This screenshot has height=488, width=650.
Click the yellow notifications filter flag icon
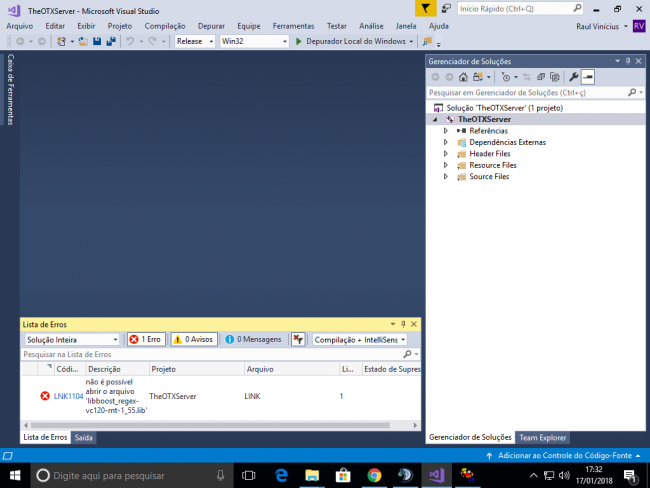(425, 8)
